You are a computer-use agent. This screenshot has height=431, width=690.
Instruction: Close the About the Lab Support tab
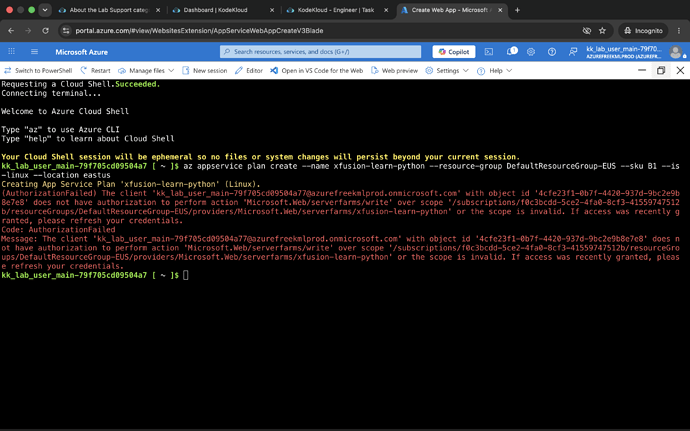pyautogui.click(x=158, y=10)
